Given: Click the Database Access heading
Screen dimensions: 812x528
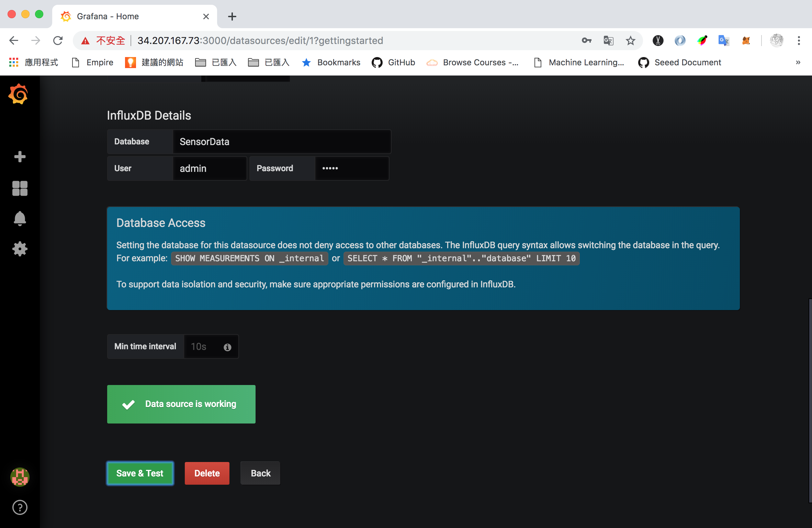Looking at the screenshot, I should 161,223.
